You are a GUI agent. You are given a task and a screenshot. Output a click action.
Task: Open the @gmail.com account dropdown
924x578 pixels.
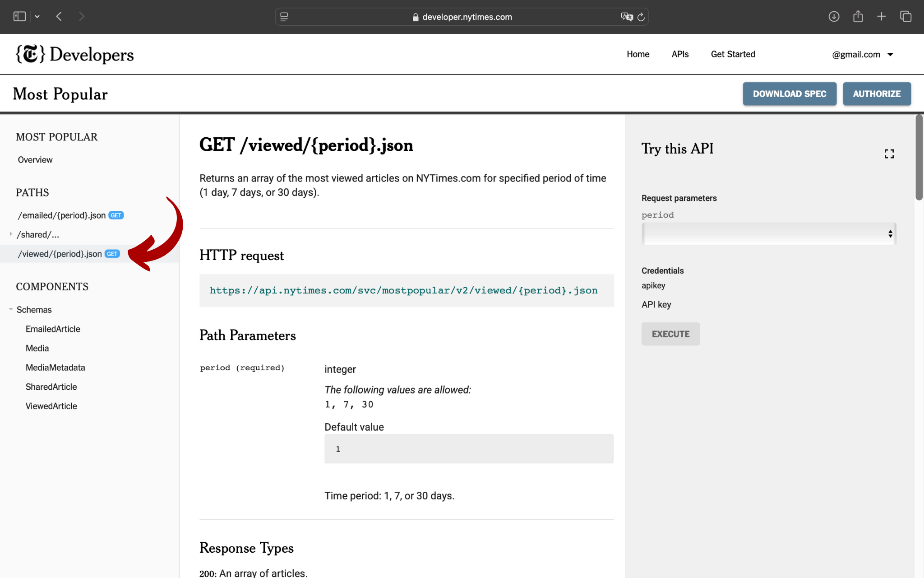point(863,55)
